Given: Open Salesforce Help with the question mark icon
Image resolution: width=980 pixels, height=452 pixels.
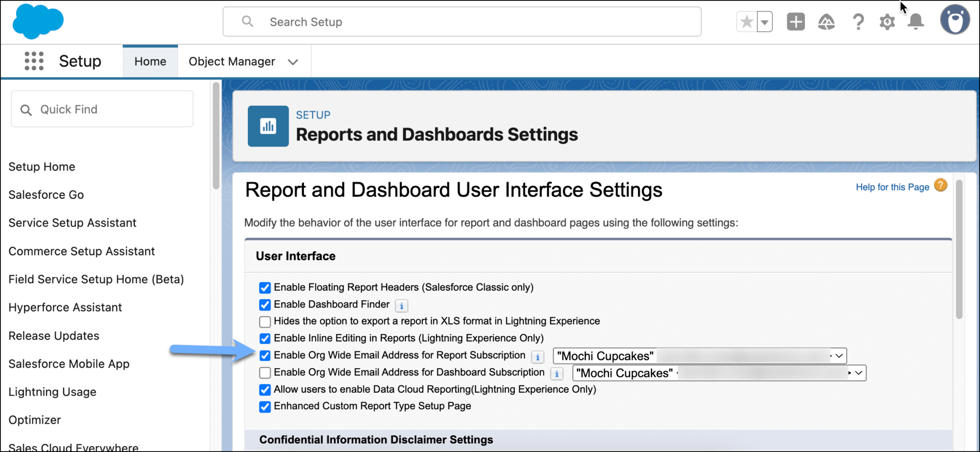Looking at the screenshot, I should (x=858, y=21).
